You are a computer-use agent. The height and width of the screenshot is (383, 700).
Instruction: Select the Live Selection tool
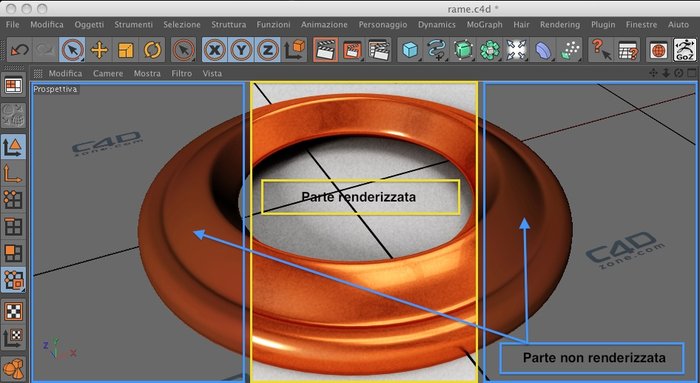pos(72,50)
